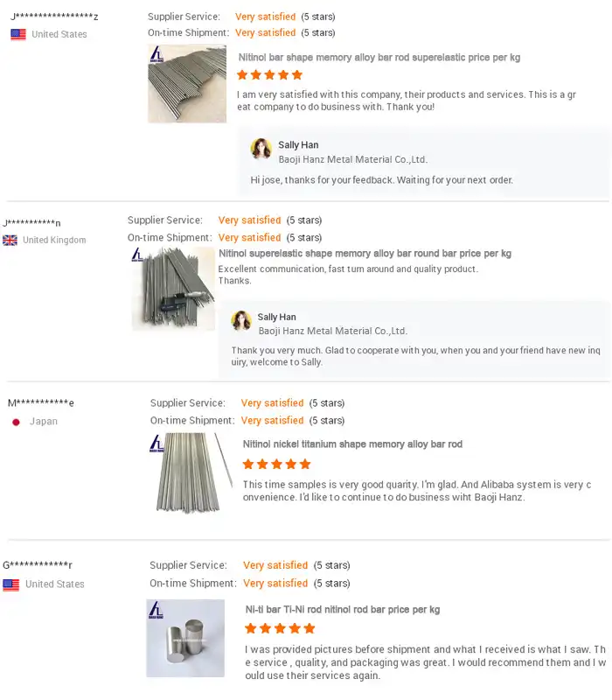Click five-star rating in first review

click(270, 75)
